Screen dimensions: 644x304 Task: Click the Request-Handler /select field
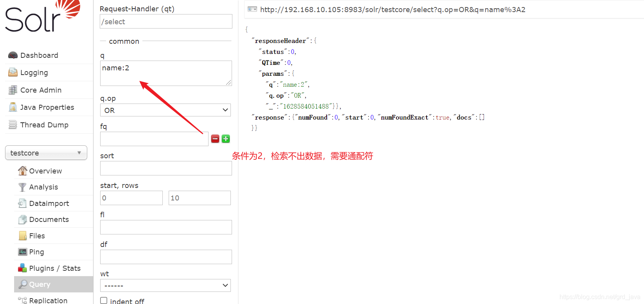(166, 21)
